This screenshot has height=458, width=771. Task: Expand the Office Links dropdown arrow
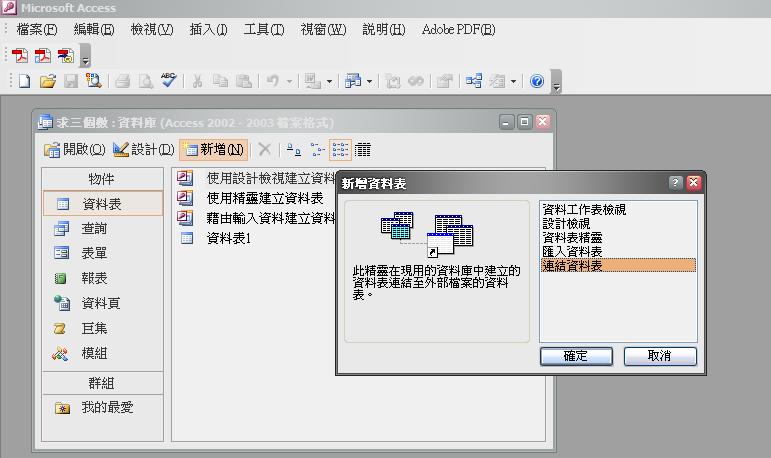(x=329, y=81)
